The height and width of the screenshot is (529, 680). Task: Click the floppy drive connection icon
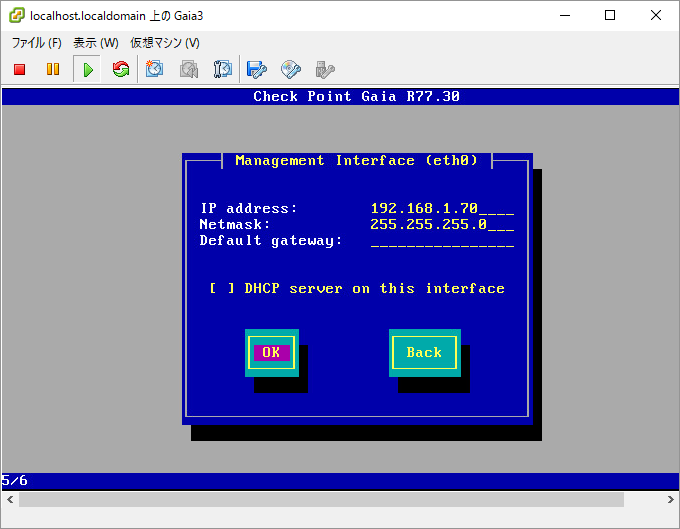[257, 69]
